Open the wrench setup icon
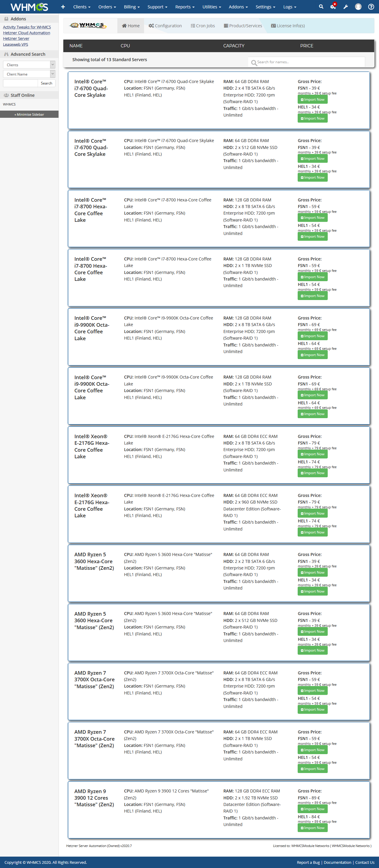 click(x=346, y=7)
